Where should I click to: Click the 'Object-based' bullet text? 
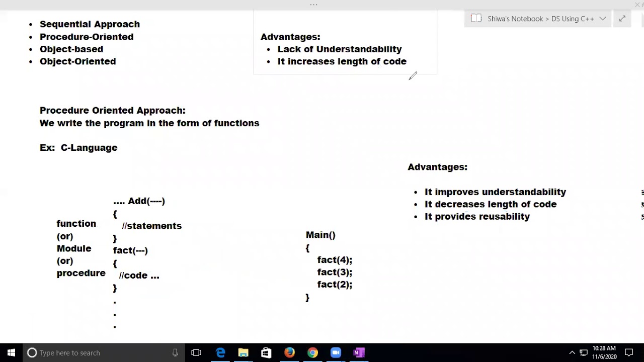pyautogui.click(x=71, y=49)
